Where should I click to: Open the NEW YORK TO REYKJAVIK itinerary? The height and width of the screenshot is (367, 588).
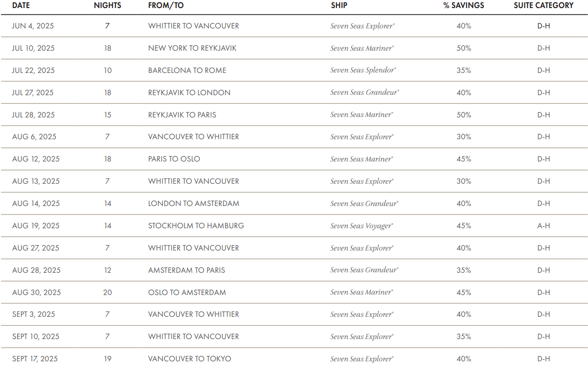tap(192, 48)
